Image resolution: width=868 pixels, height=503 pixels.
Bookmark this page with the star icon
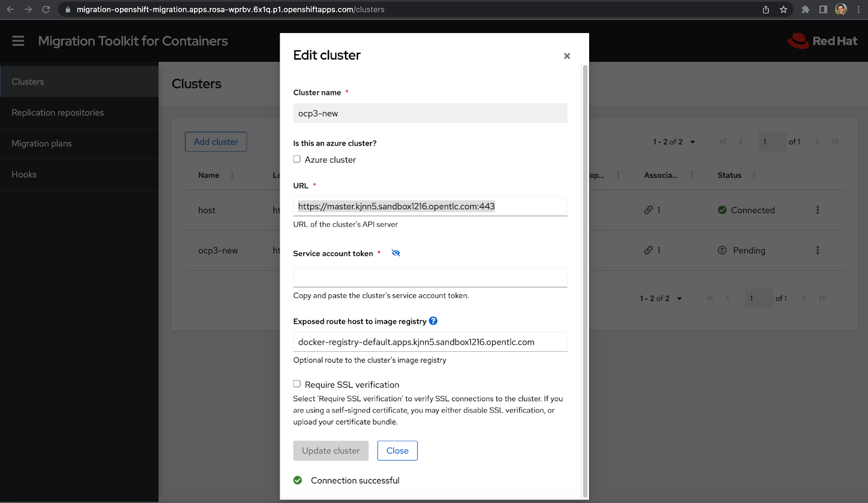(783, 10)
